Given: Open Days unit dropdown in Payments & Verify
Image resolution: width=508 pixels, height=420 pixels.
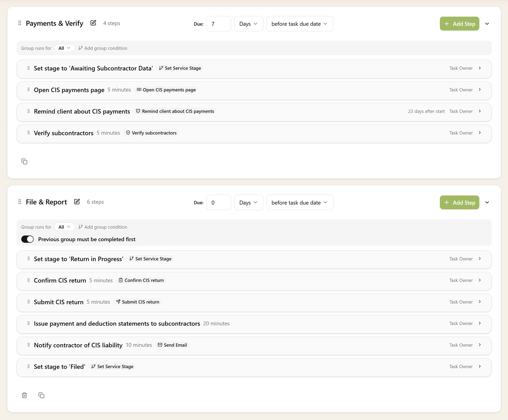Looking at the screenshot, I should pos(249,24).
